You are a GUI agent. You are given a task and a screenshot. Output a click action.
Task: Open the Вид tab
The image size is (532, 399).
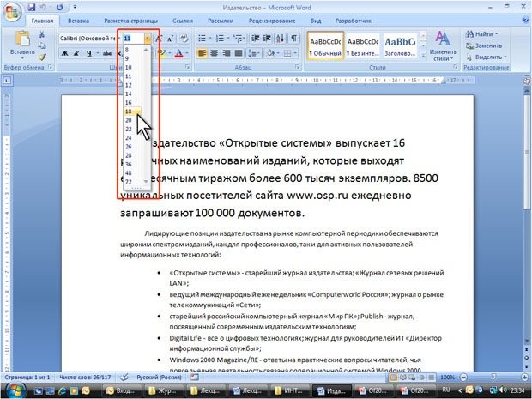(x=316, y=21)
